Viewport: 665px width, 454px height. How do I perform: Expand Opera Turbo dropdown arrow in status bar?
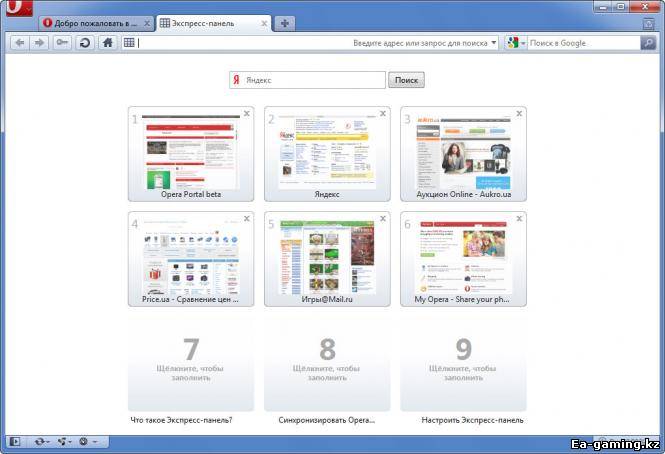pyautogui.click(x=95, y=442)
